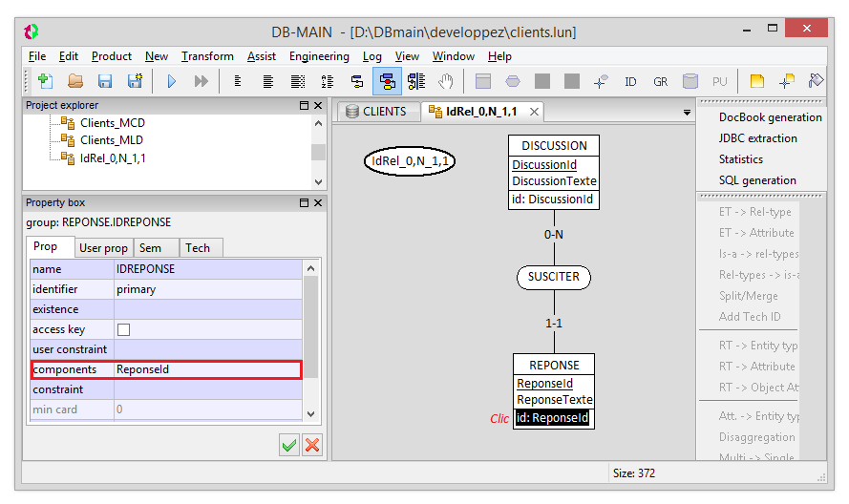Click the Save As floppy icon with star

tap(135, 81)
